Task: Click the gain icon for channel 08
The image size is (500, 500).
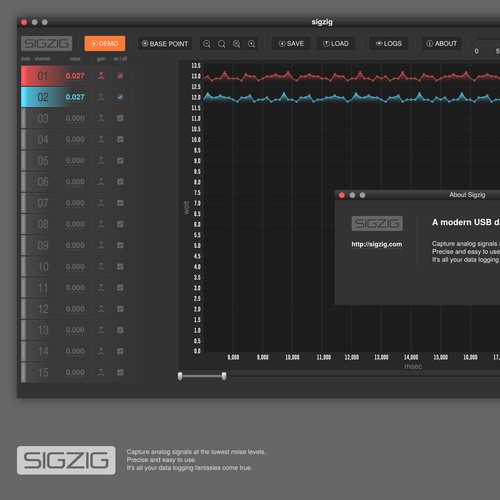Action: (x=101, y=224)
